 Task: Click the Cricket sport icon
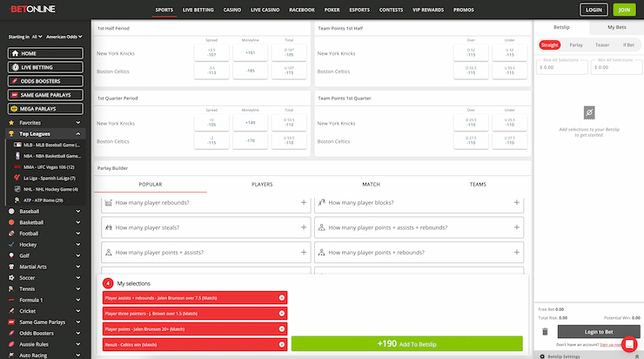pos(11,311)
